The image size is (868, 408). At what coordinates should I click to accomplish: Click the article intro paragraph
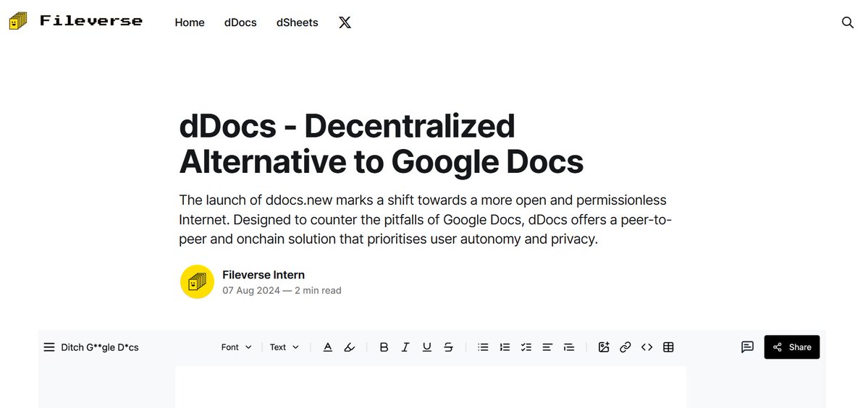[425, 219]
